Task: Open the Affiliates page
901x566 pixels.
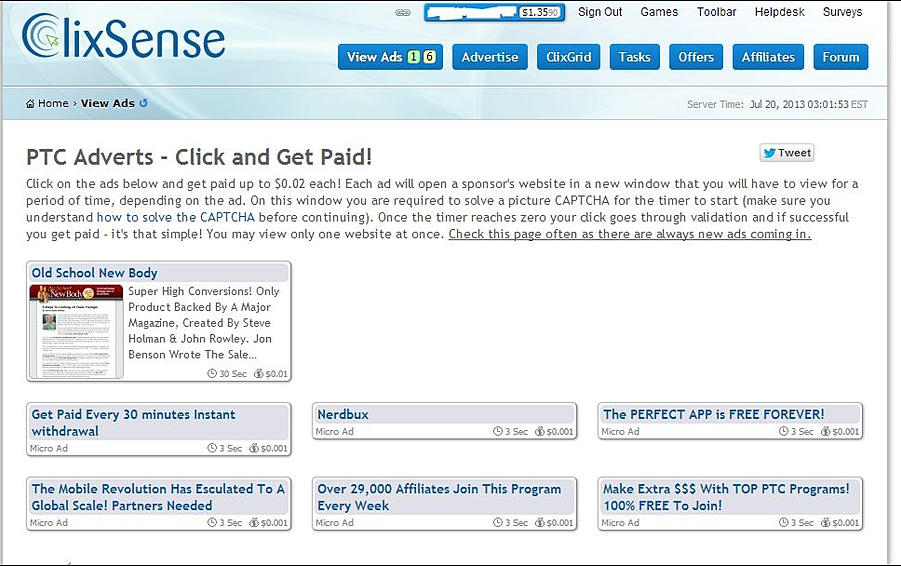Action: [768, 57]
